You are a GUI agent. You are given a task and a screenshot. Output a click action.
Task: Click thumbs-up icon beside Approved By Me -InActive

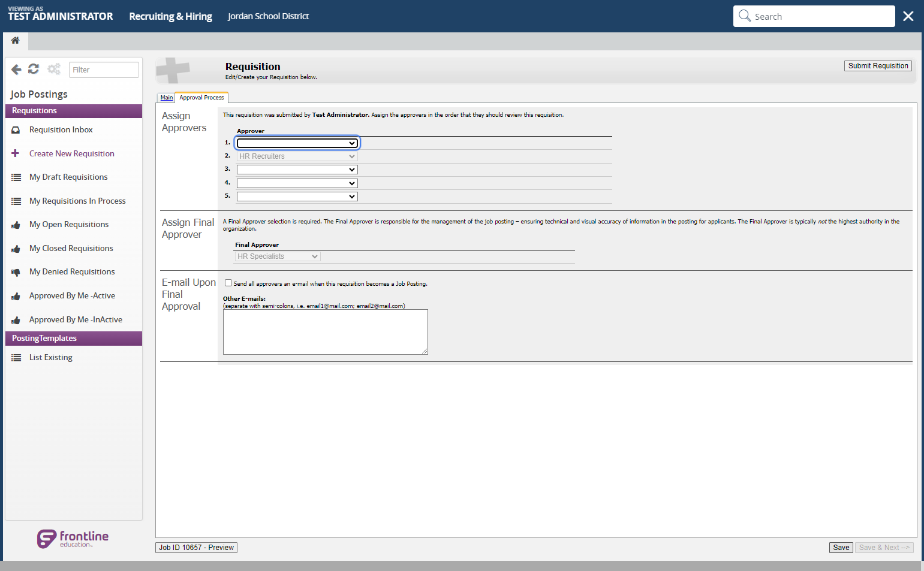click(16, 320)
